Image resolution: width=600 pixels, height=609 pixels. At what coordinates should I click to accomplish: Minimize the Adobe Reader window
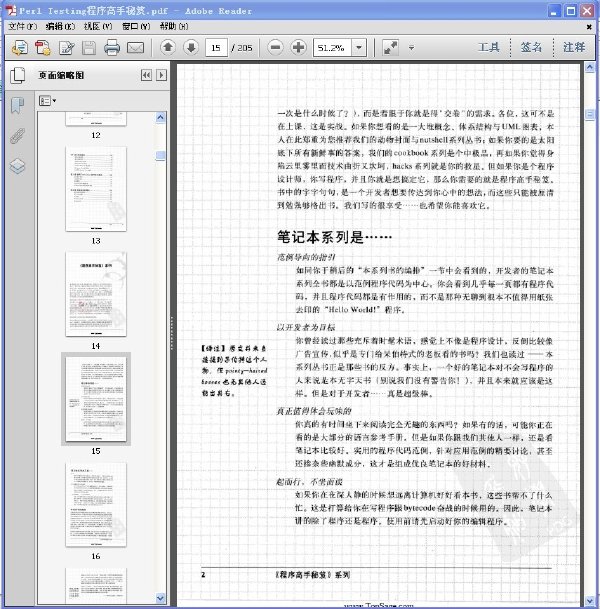coord(554,11)
